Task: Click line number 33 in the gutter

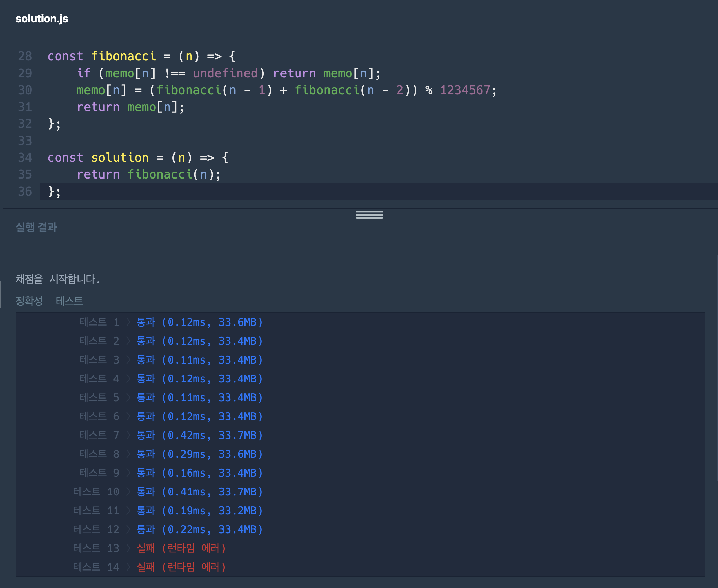Action: pos(25,140)
